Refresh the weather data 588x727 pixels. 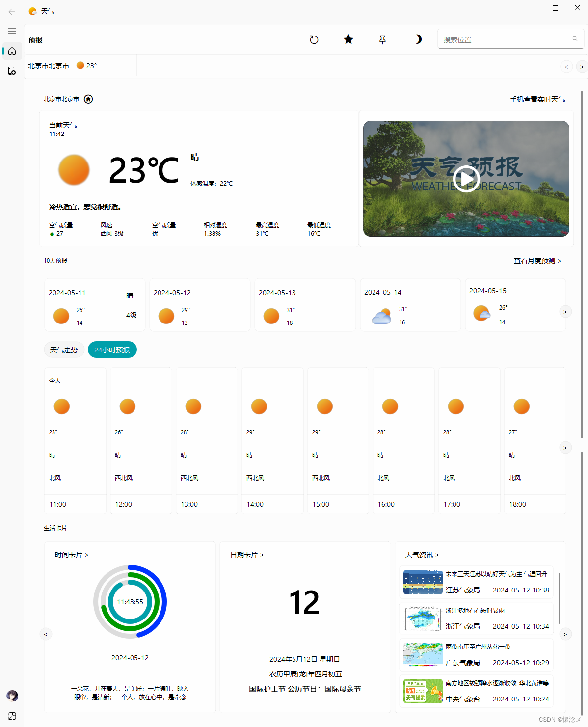tap(314, 39)
